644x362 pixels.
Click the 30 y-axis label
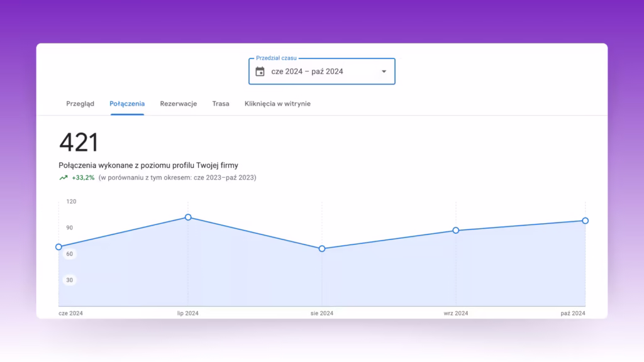coord(69,280)
